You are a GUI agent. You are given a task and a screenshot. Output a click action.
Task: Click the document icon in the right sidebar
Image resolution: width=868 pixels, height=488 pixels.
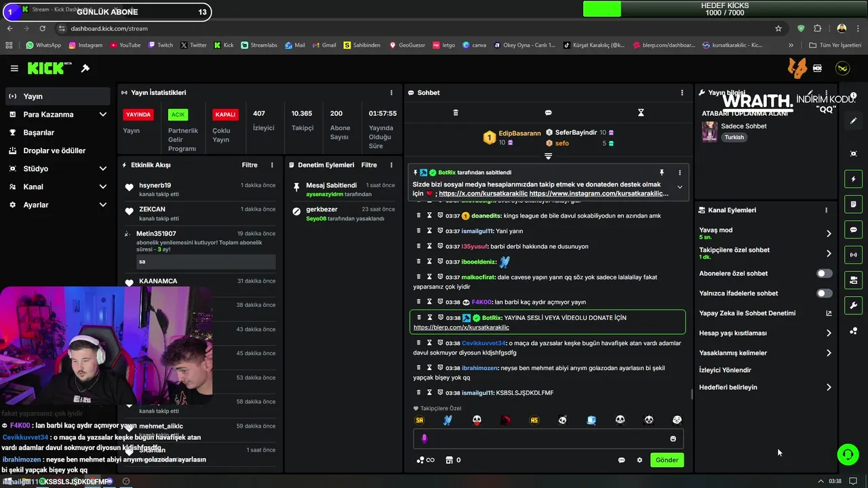853,204
